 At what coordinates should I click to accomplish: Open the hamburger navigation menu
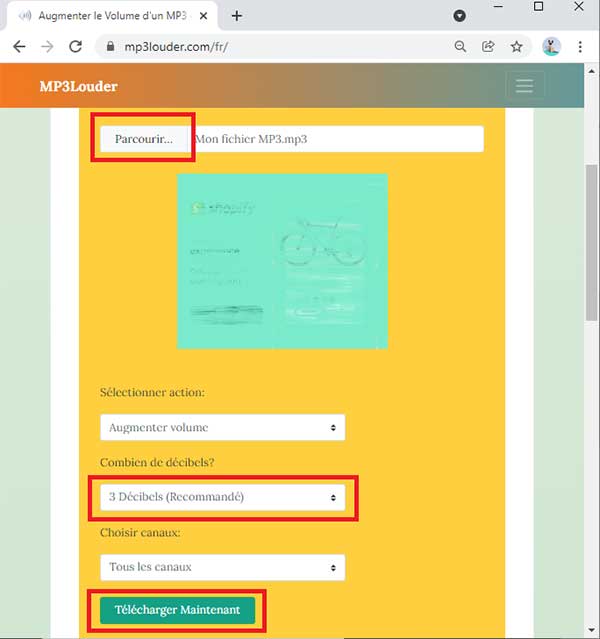(524, 86)
